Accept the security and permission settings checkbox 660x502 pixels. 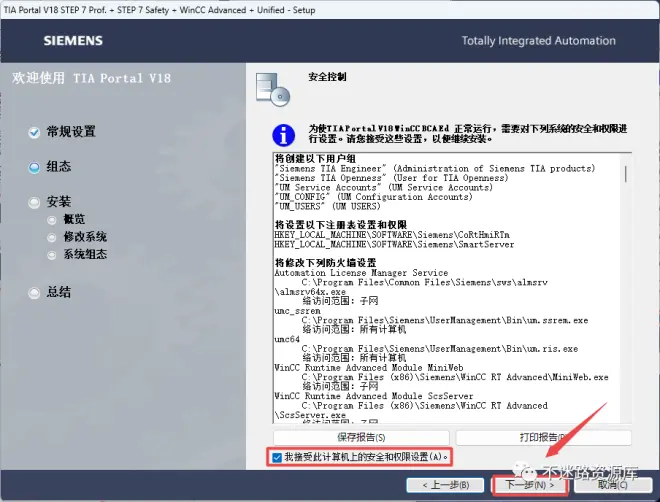[x=277, y=457]
